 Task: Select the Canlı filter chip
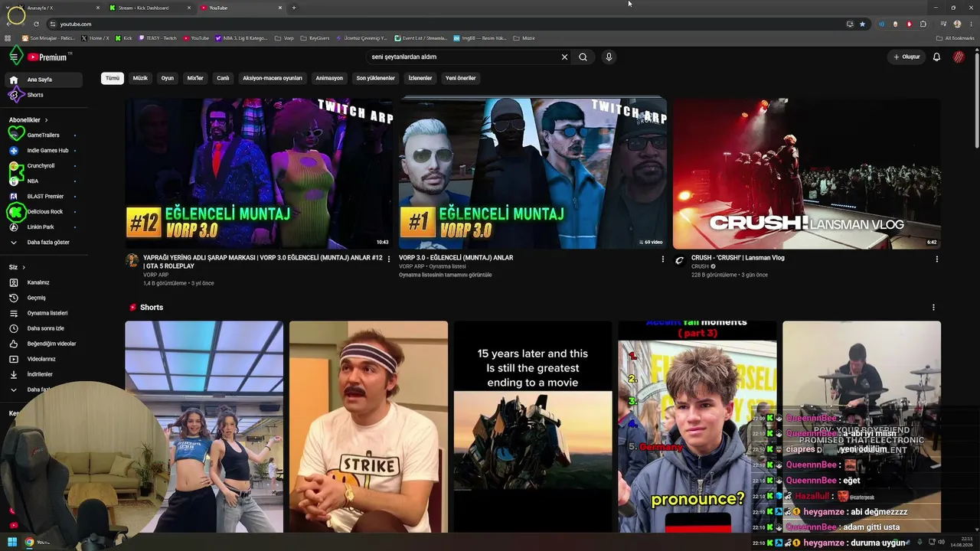coord(223,78)
